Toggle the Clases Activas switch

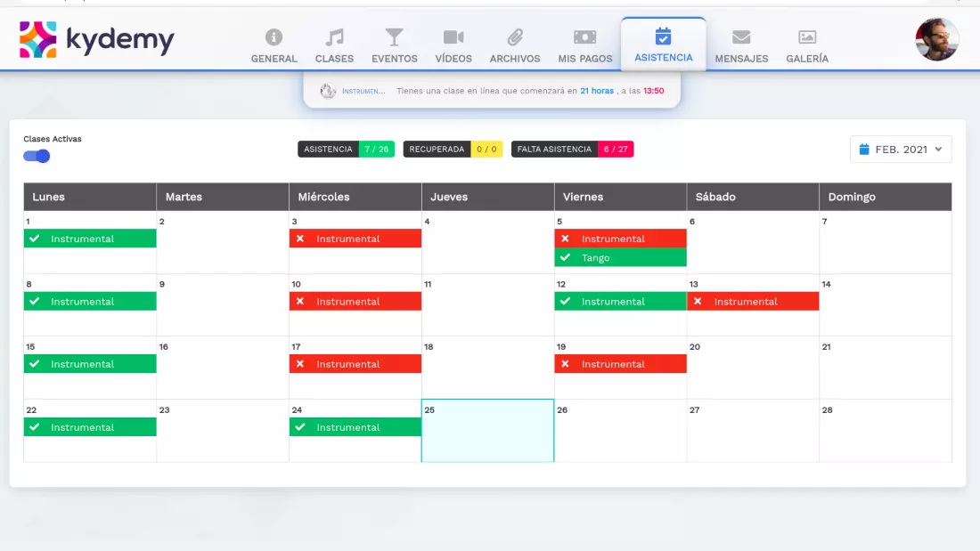point(37,156)
